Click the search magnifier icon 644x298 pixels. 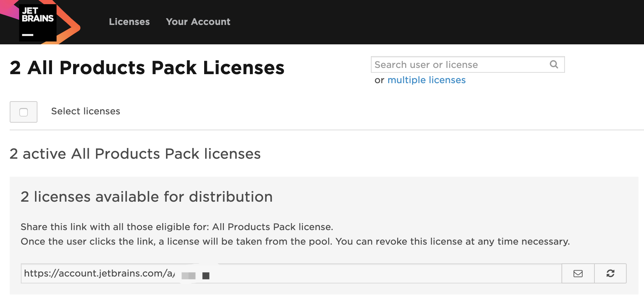click(x=554, y=64)
